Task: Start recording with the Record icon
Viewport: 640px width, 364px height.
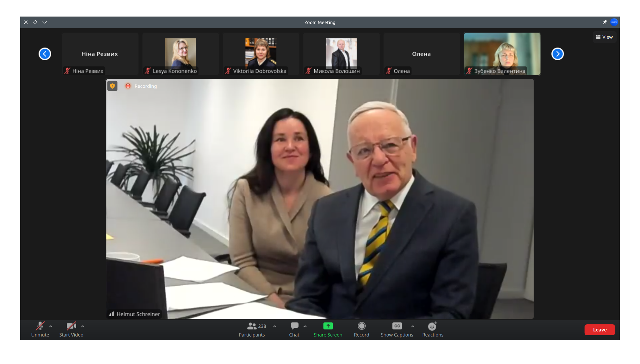Action: coord(362,326)
